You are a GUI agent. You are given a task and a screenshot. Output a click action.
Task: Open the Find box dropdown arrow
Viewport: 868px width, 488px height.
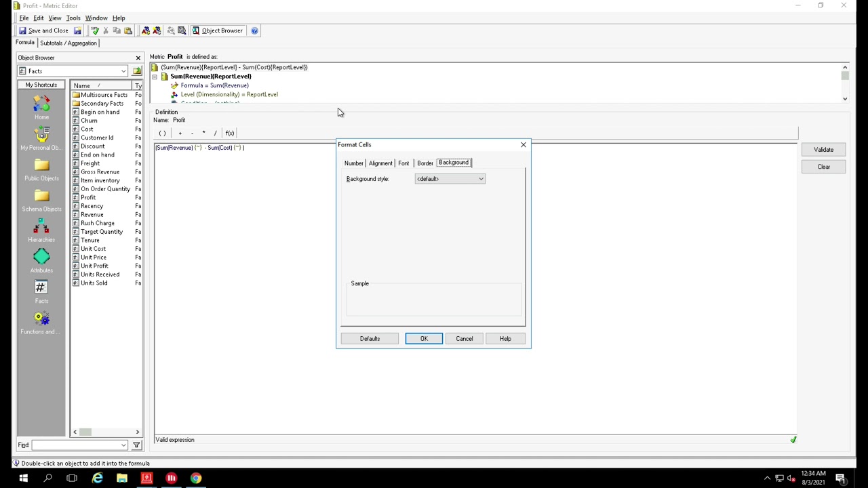(x=123, y=445)
